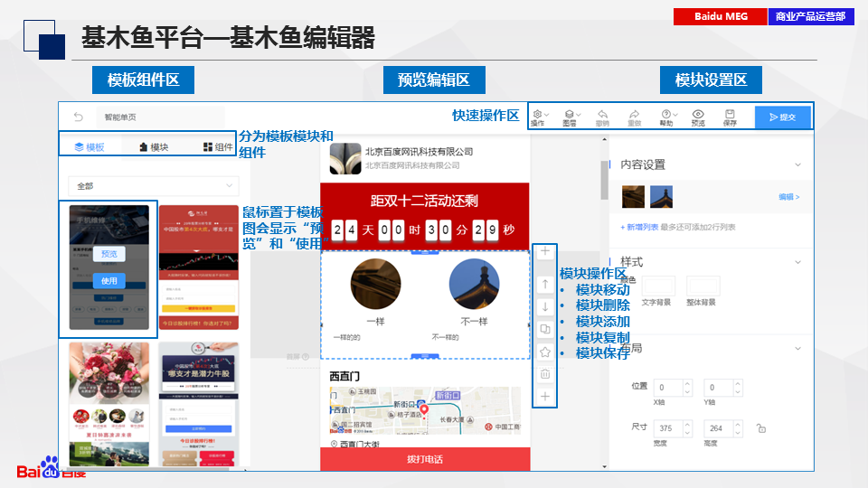Image resolution: width=868 pixels, height=488 pixels.
Task: Switch to the 模板 tab
Action: (90, 147)
